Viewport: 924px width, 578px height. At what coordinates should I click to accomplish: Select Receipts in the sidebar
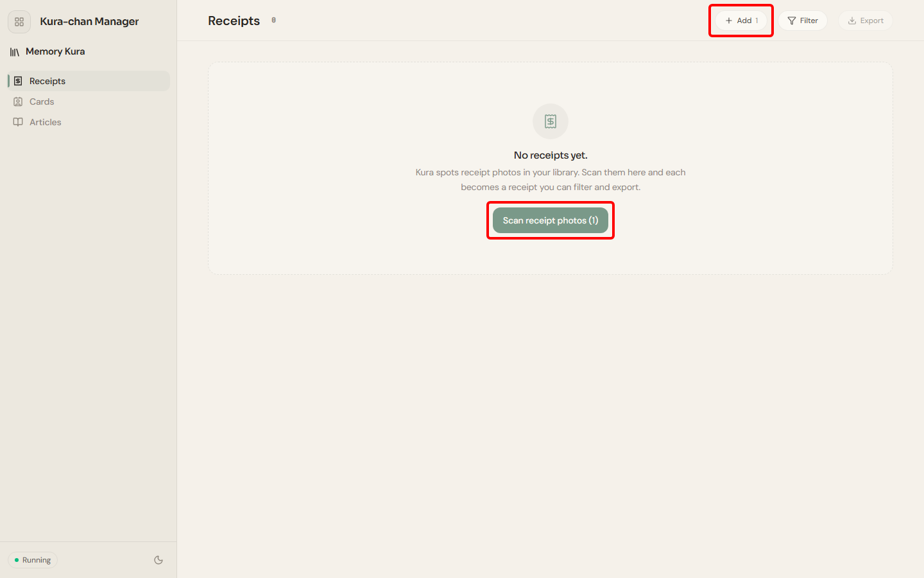click(x=89, y=81)
